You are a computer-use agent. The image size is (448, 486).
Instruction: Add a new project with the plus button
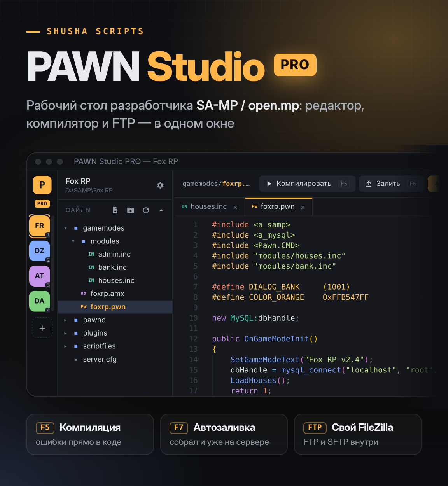coord(42,328)
